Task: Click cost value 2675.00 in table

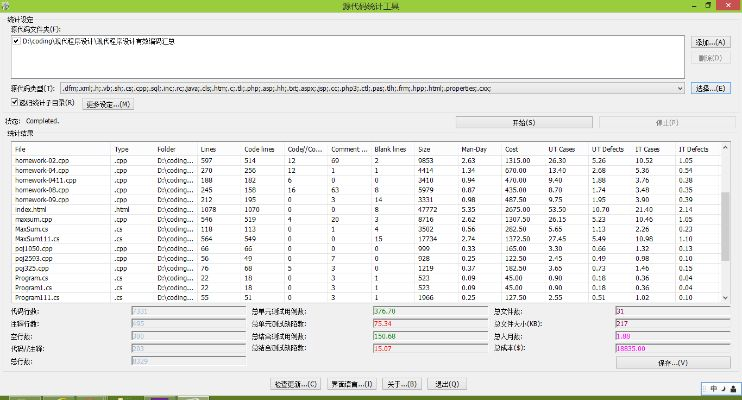Action: 518,209
